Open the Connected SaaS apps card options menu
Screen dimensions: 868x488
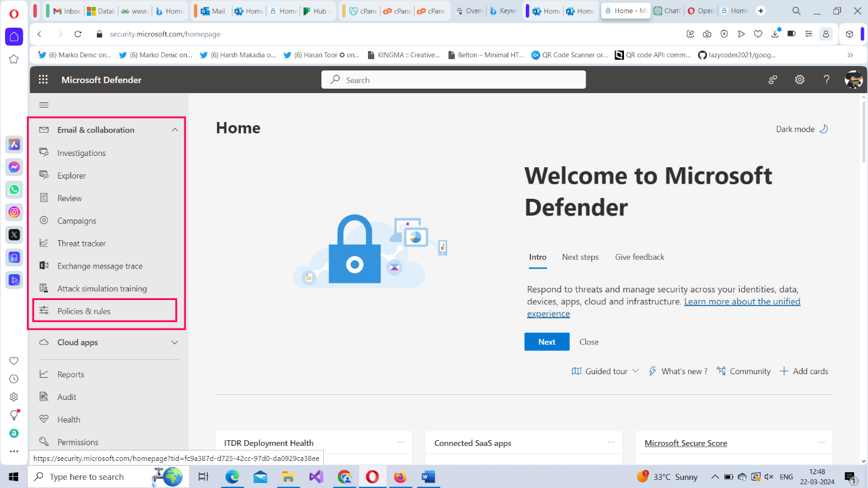[611, 443]
